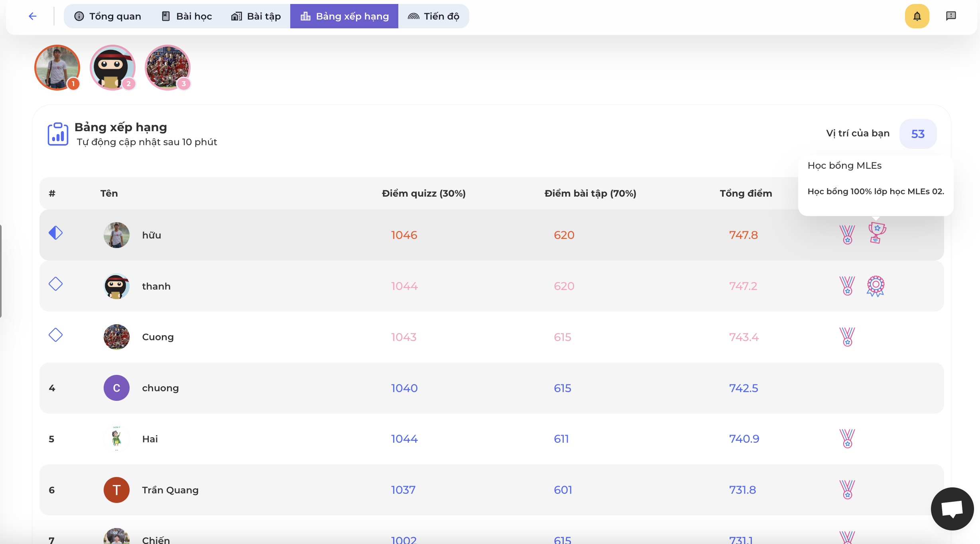Click the medal icon in thanh's row
980x544 pixels.
click(847, 286)
